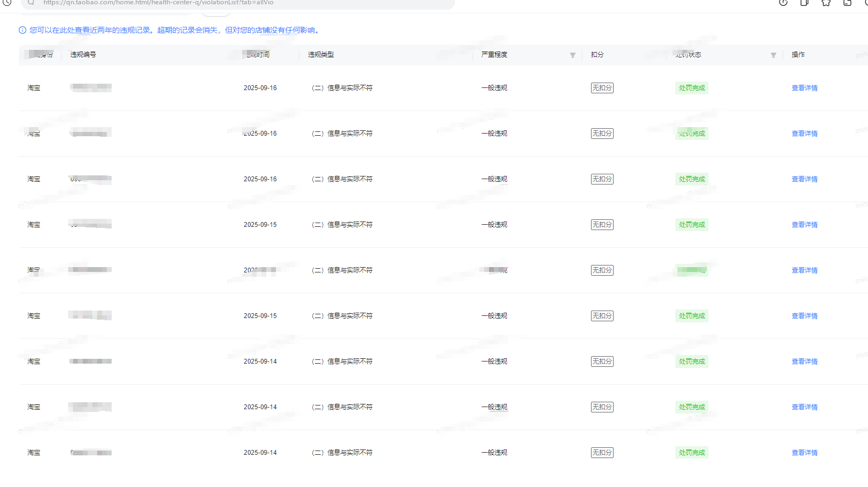Click the magnifier icon in the address bar
Viewport: 868px width, 487px height.
point(31,3)
